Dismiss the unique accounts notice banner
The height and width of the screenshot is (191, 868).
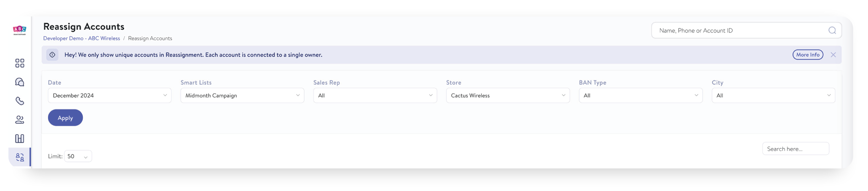pyautogui.click(x=833, y=55)
